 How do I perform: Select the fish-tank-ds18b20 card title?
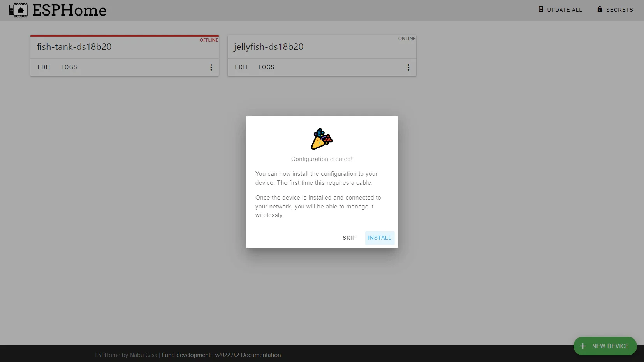(74, 47)
